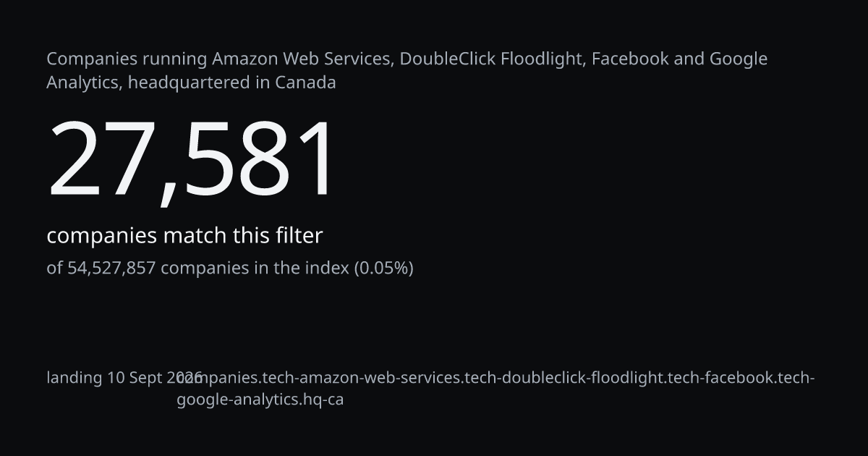Click the (0.05%) percentage text
The width and height of the screenshot is (868, 456).
pyautogui.click(x=383, y=269)
